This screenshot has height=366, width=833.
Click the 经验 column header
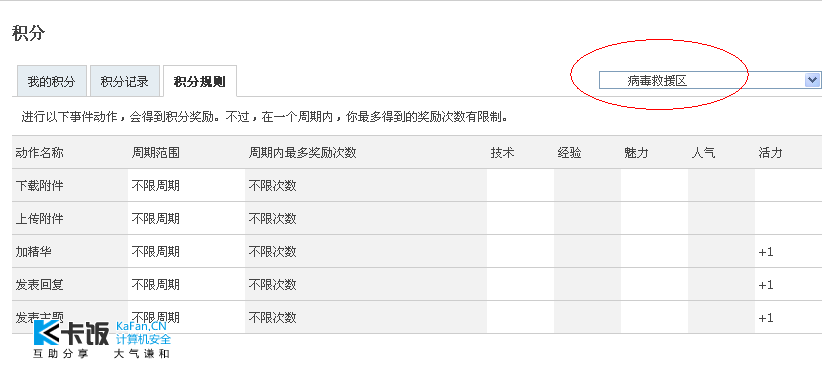click(x=569, y=153)
